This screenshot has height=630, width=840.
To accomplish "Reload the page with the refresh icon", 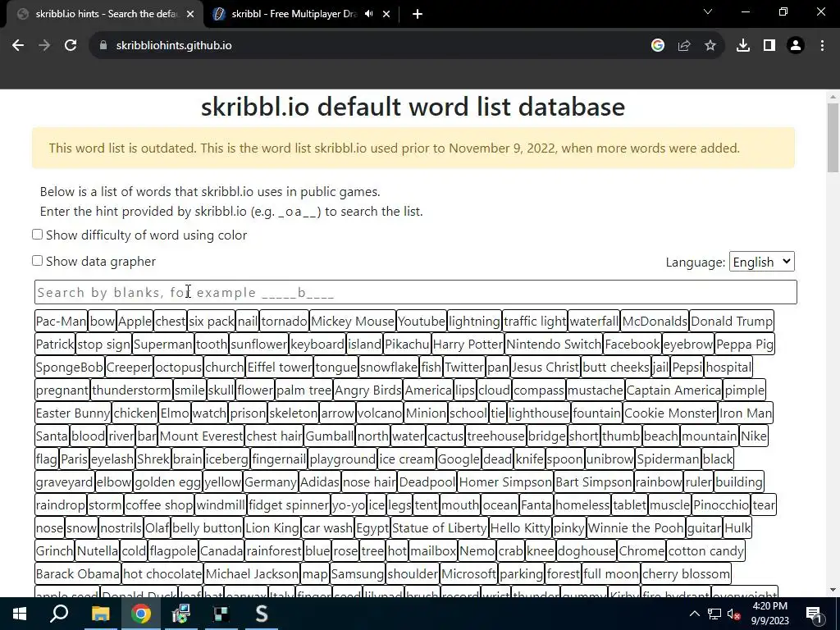I will (71, 46).
